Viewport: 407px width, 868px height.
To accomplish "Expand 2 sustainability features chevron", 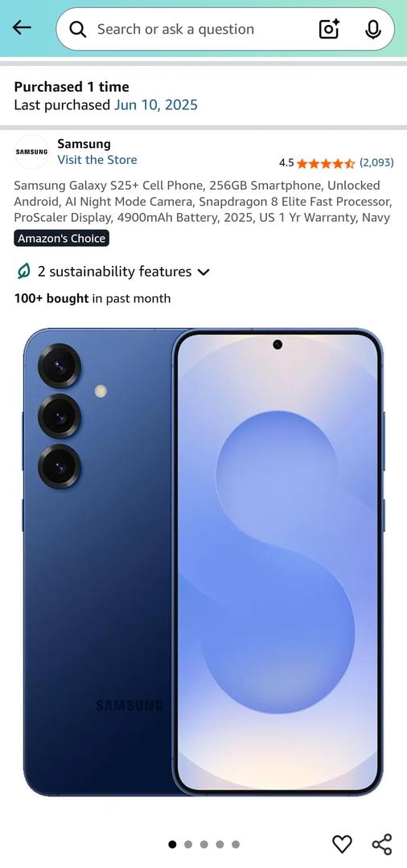I will 203,272.
